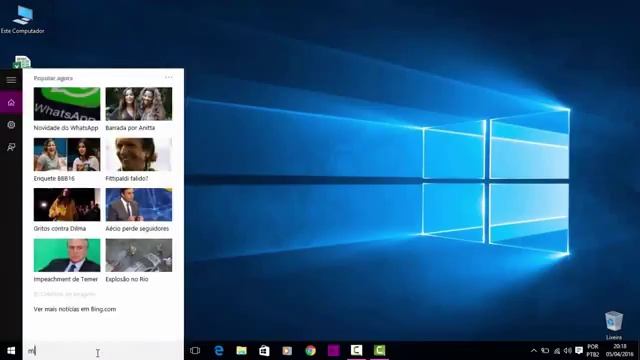Show hidden system tray icons
The height and width of the screenshot is (360, 640).
click(533, 351)
